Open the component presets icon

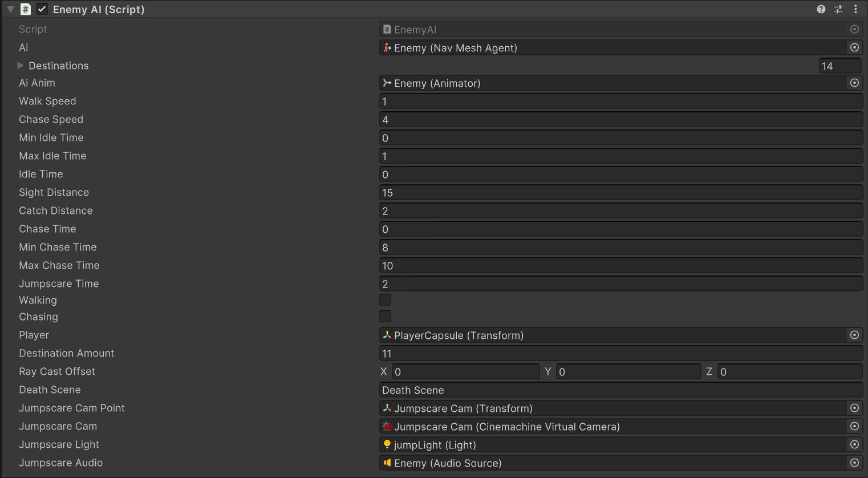[x=838, y=9]
